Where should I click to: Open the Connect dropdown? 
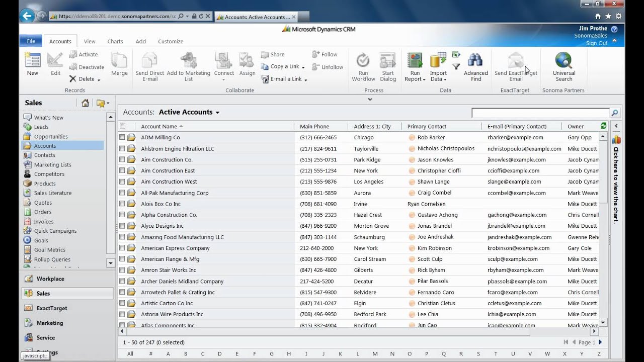[x=224, y=79]
